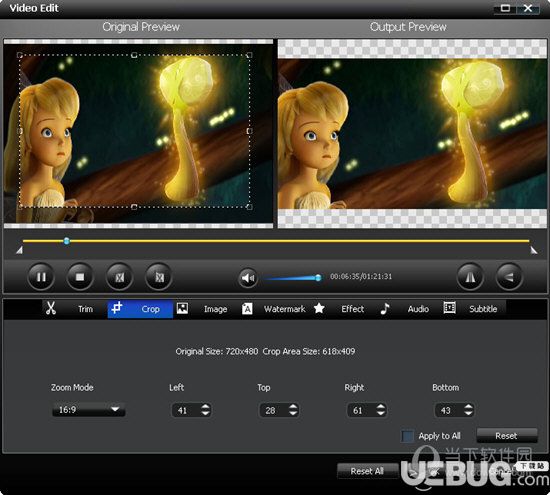Click the Crop tool icon
This screenshot has height=495, width=550.
click(116, 308)
